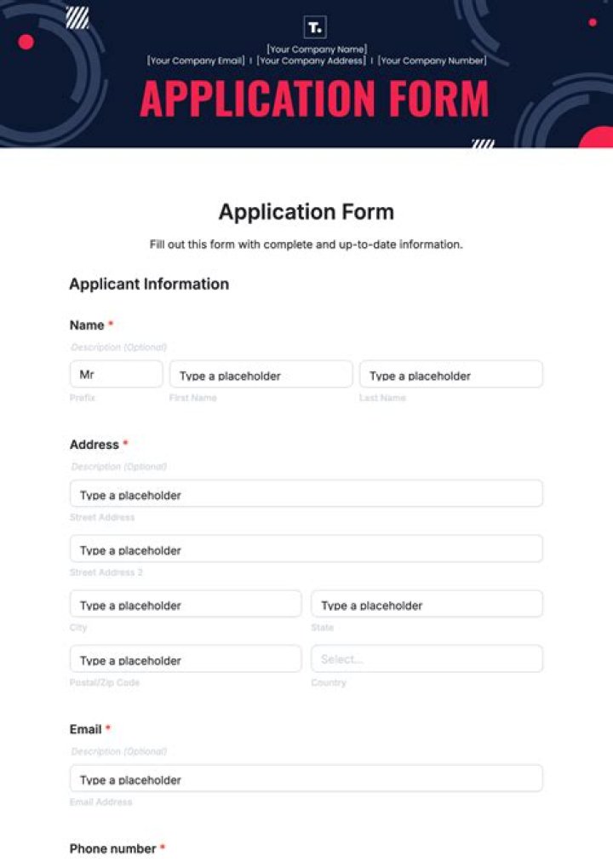Click the Description (Optional) text under Name

117,347
